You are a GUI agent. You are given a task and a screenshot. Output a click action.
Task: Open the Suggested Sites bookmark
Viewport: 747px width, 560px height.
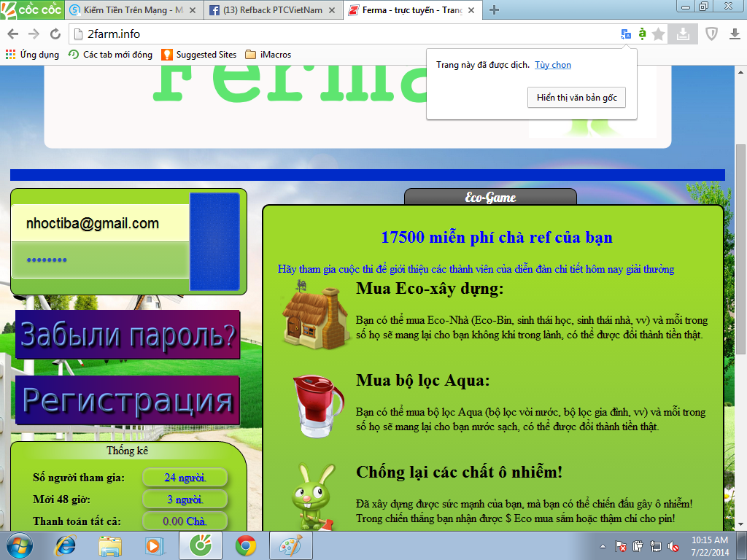tap(199, 55)
